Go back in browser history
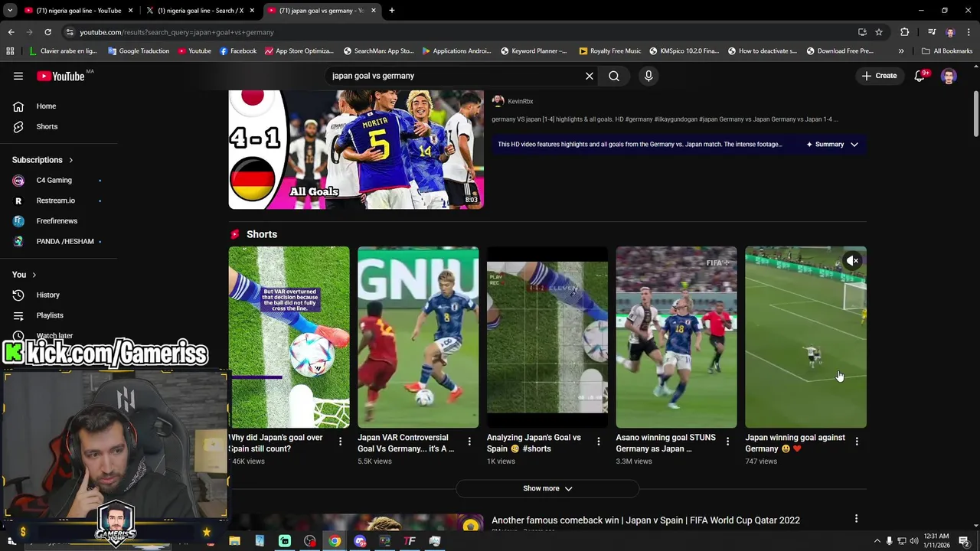Viewport: 980px width, 551px height. coord(11,32)
